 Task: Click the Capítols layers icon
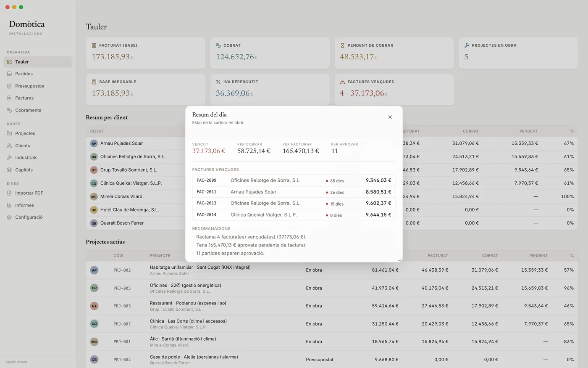tap(9, 170)
